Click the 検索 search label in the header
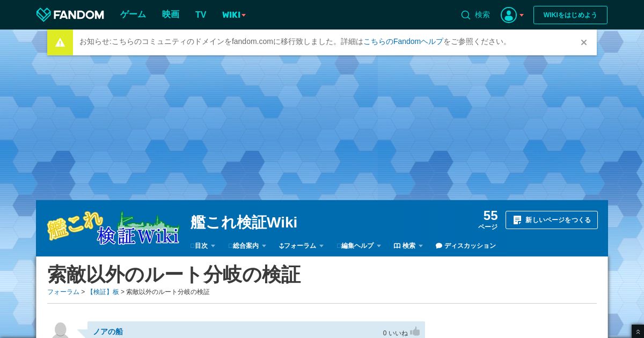The width and height of the screenshot is (644, 338). pos(482,15)
